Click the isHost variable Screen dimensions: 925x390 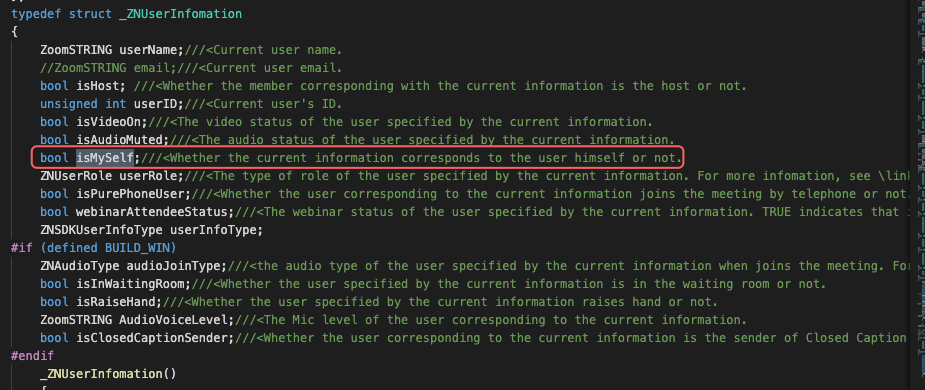(98, 86)
